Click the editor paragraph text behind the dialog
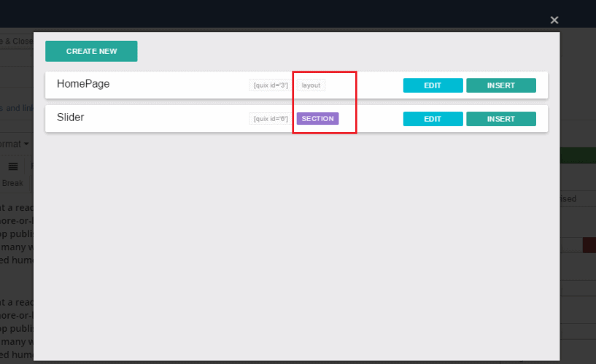Viewport: 596px width, 364px height. point(16,235)
